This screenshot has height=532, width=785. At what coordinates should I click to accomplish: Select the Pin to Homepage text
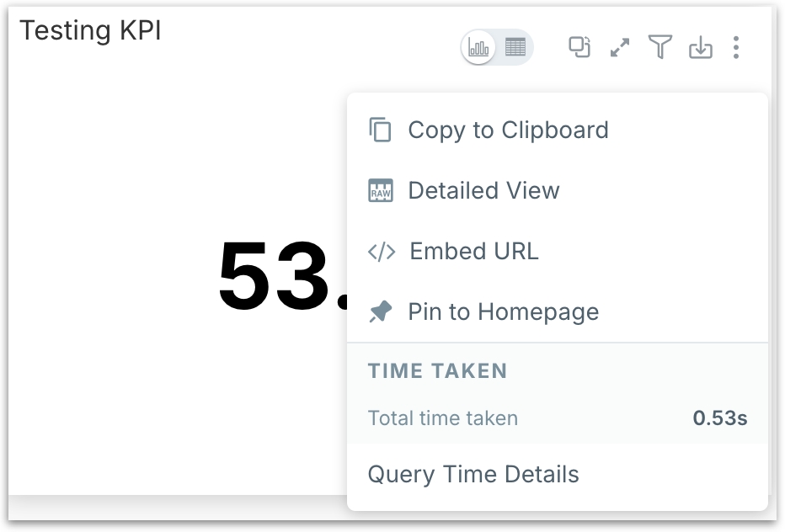(503, 312)
